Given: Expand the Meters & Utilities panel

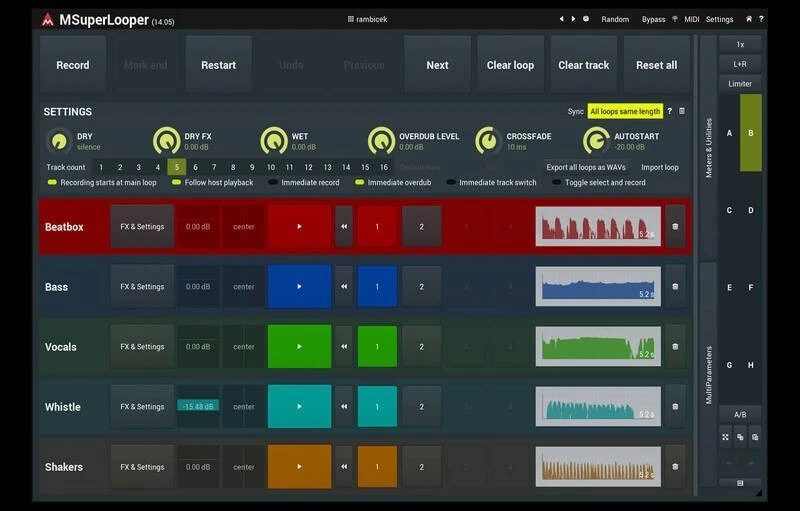Looking at the screenshot, I should [708, 148].
